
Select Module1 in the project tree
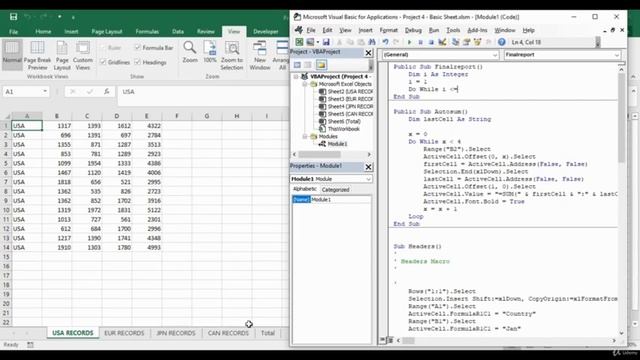click(x=337, y=144)
